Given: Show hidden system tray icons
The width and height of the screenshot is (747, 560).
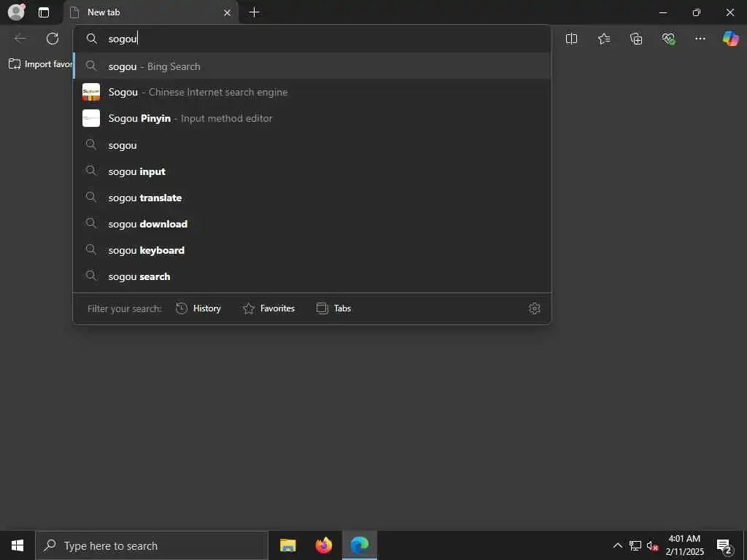Looking at the screenshot, I should pyautogui.click(x=617, y=545).
